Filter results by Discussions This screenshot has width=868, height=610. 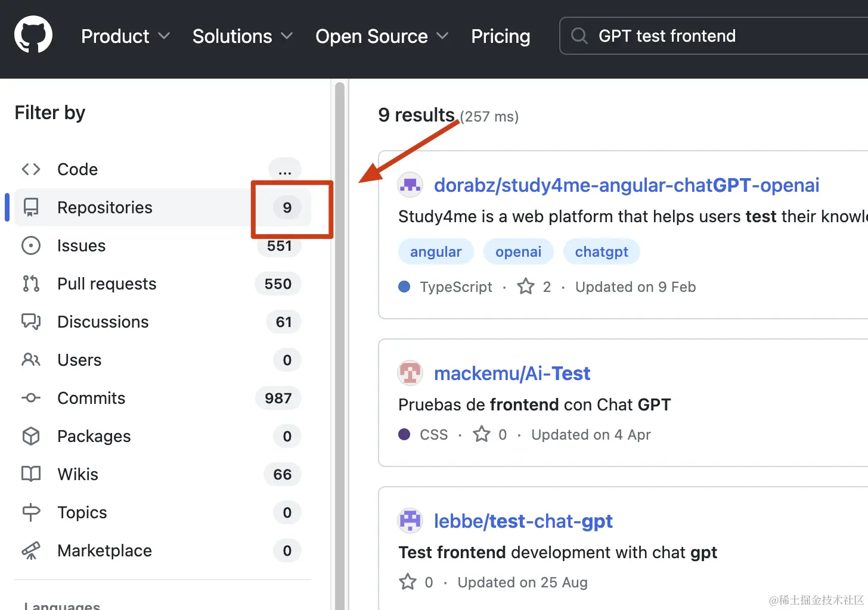tap(163, 322)
